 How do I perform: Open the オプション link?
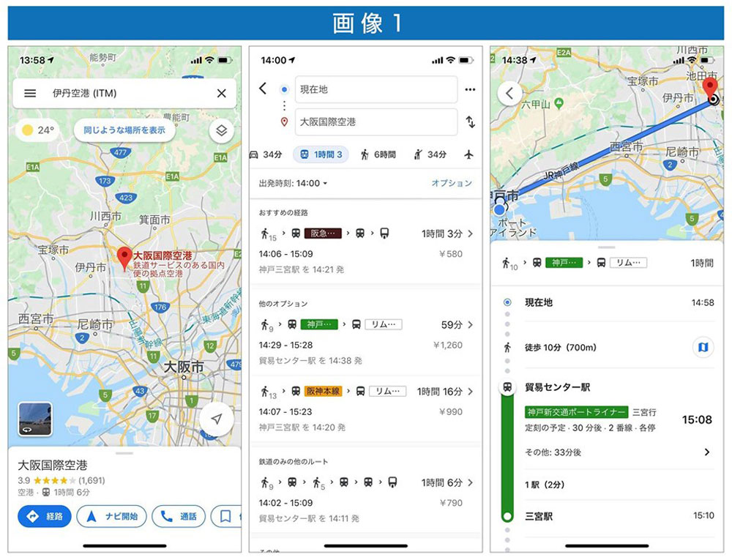tap(452, 183)
